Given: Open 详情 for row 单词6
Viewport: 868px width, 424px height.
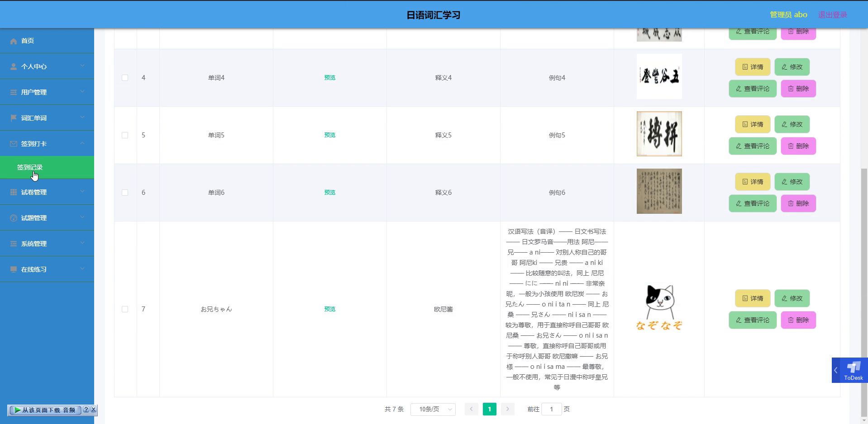Looking at the screenshot, I should tap(753, 182).
